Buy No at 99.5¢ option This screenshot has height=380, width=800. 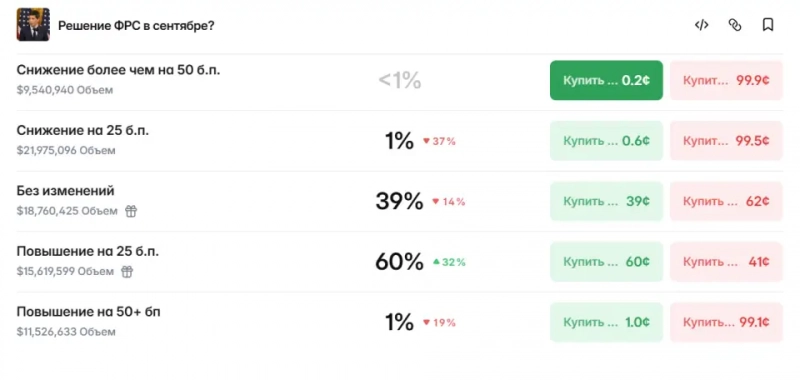(x=726, y=141)
